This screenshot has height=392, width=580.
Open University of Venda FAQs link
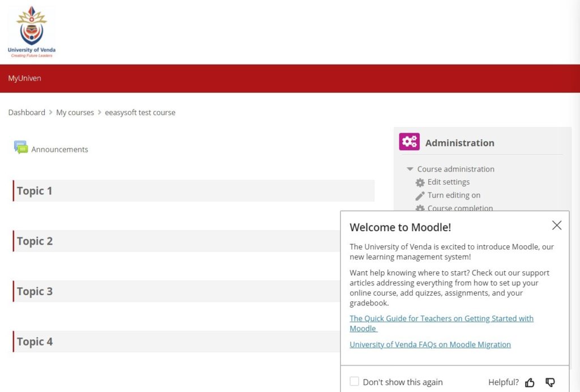[430, 344]
